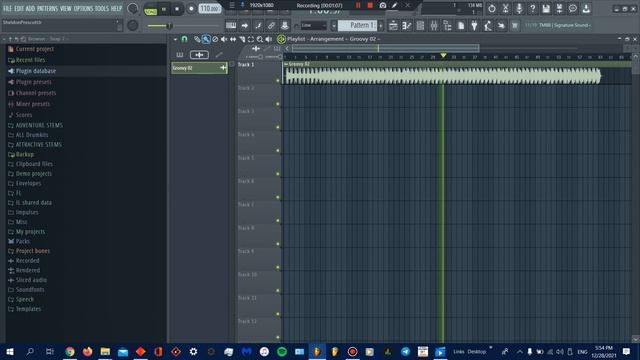The image size is (640, 360).
Task: Open the TOOLS menu
Action: tap(102, 8)
